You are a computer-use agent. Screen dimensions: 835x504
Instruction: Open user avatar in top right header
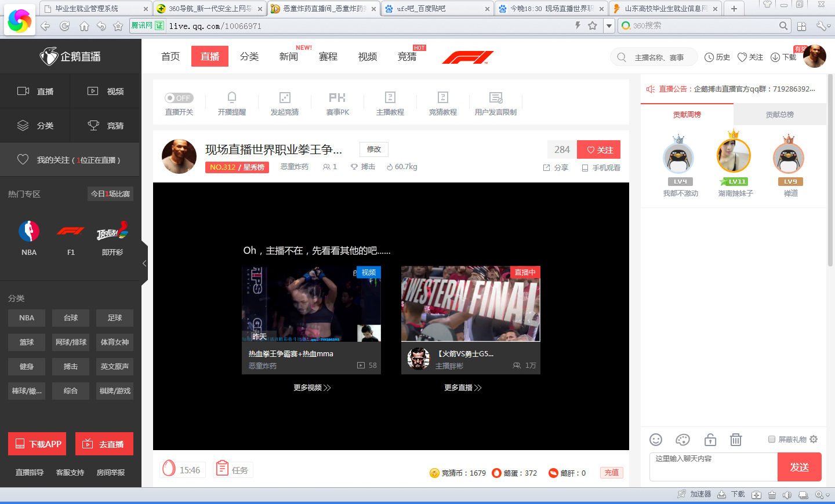click(x=814, y=57)
